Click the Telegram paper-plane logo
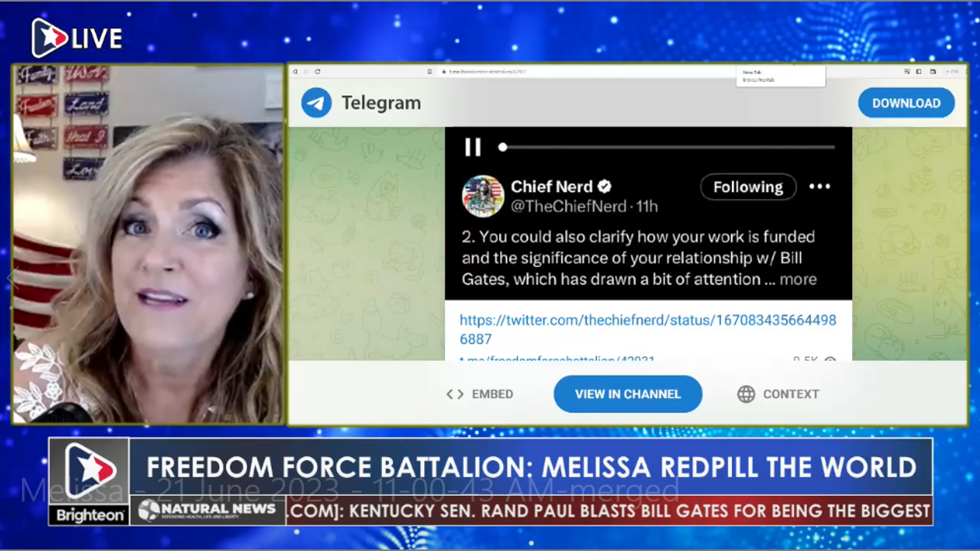The width and height of the screenshot is (980, 551). (316, 103)
